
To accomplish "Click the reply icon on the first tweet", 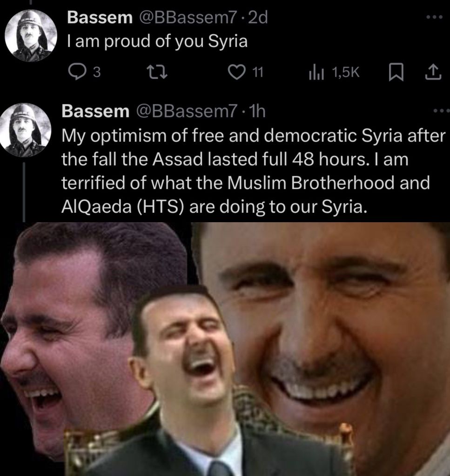I will point(76,72).
